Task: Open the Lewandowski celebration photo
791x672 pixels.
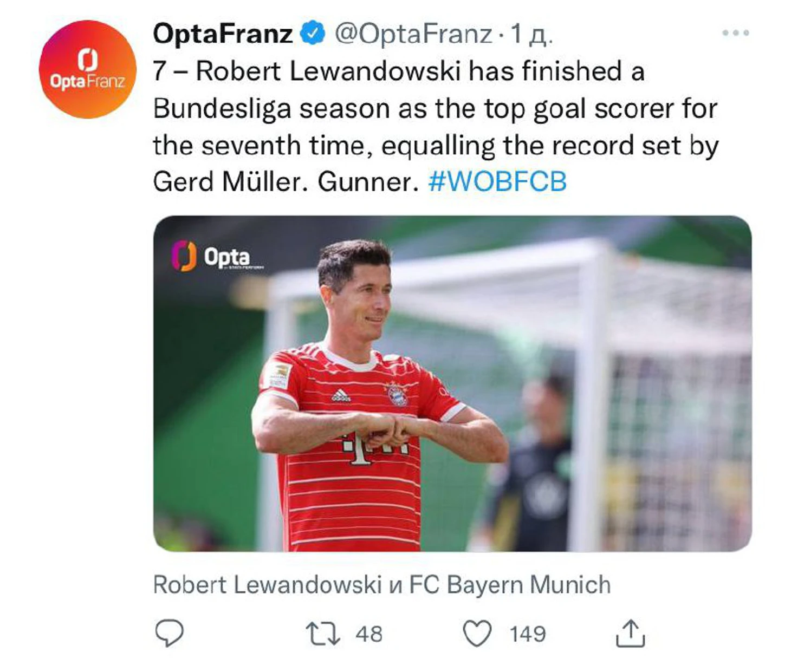Action: pyautogui.click(x=452, y=383)
